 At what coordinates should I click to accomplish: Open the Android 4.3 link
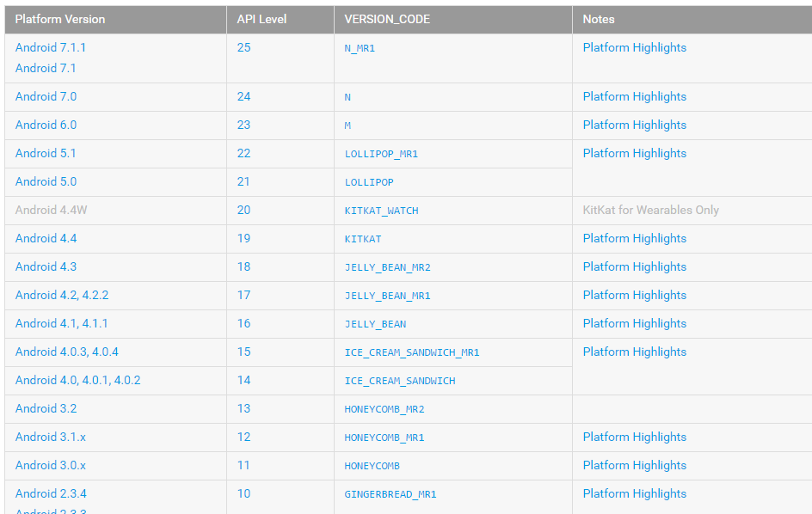[x=46, y=267]
